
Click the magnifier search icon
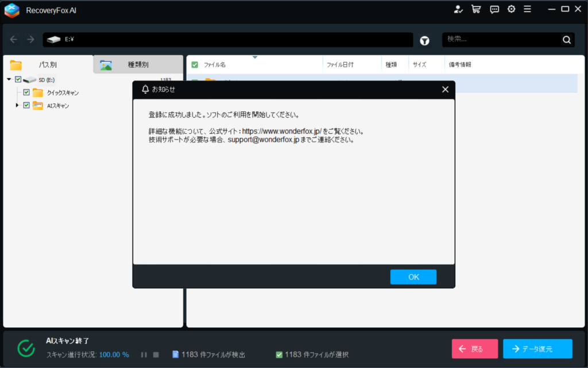pyautogui.click(x=567, y=40)
